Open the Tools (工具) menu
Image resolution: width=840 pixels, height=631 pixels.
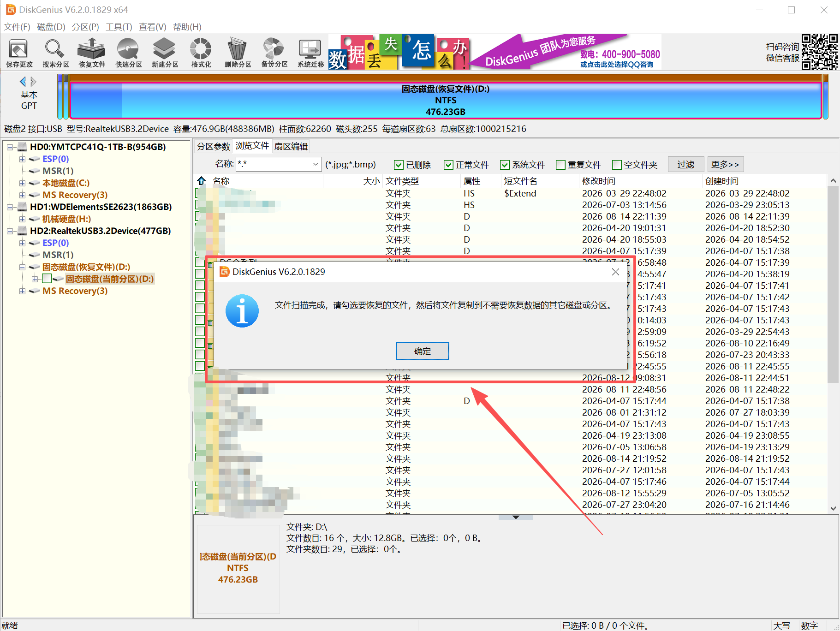(119, 27)
